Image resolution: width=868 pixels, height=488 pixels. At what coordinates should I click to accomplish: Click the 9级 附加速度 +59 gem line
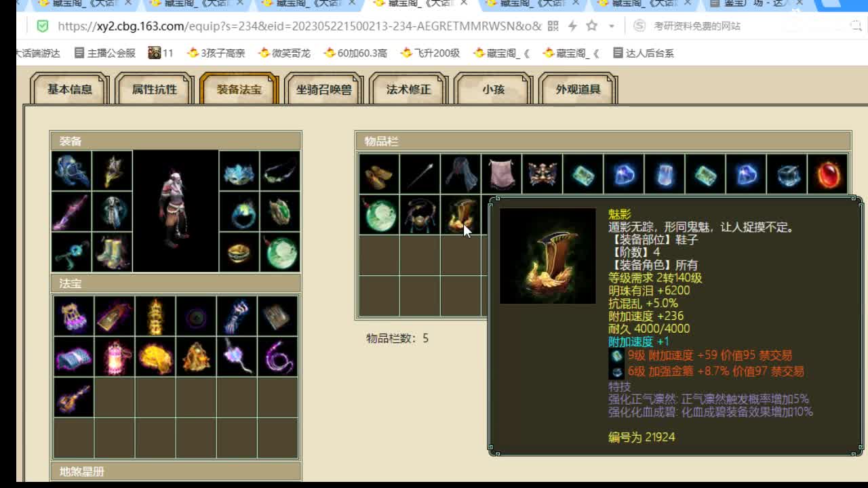(x=701, y=355)
